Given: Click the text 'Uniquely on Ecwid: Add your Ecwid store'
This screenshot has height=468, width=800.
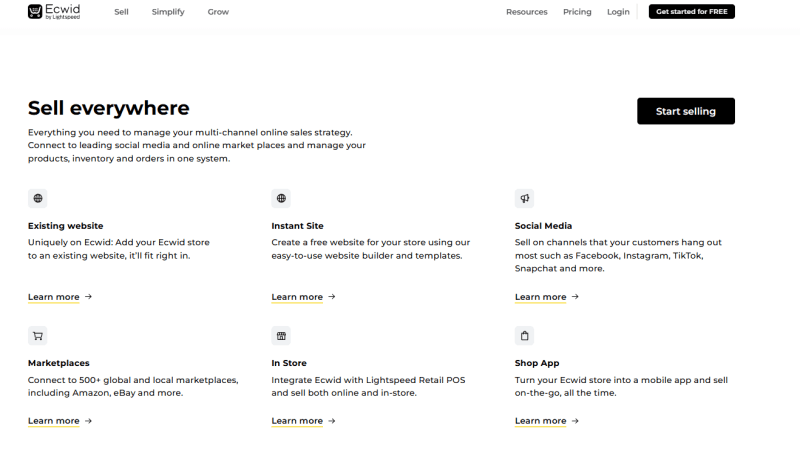Looking at the screenshot, I should 119,242.
